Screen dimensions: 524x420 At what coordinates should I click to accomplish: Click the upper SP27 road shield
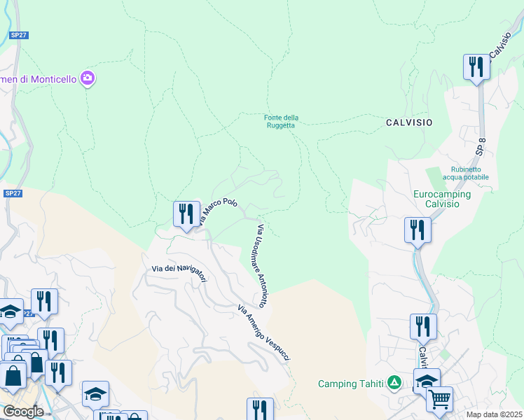(19, 35)
